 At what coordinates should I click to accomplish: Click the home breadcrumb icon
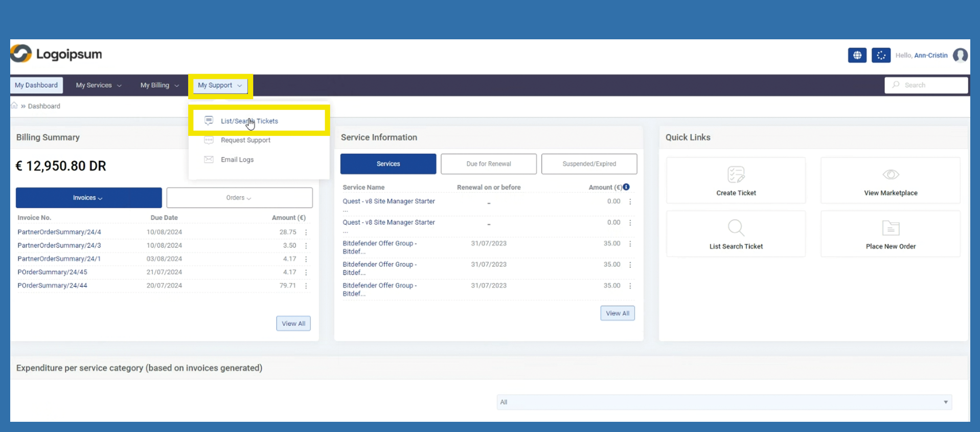click(14, 106)
